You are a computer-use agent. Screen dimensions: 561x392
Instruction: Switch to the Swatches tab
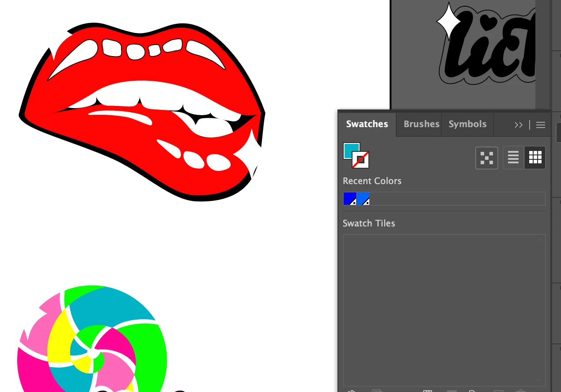coord(367,124)
